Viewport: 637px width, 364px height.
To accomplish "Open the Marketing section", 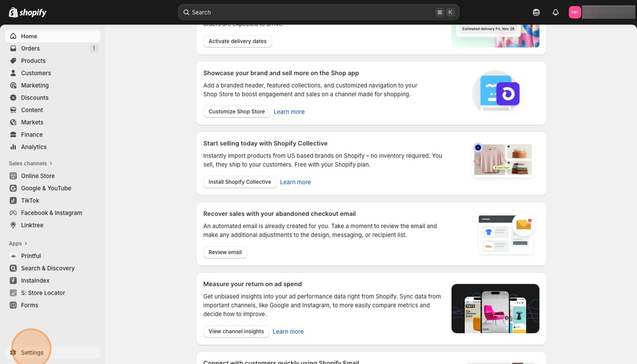I will 53,85.
